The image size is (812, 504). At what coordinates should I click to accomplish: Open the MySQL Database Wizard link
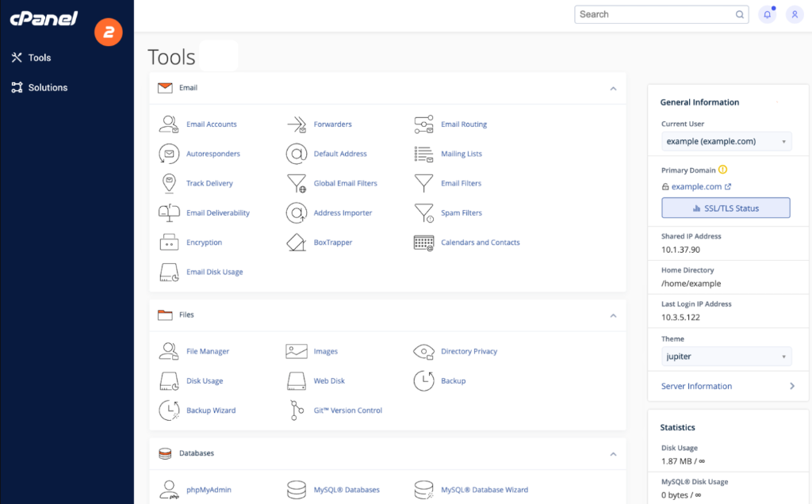485,490
